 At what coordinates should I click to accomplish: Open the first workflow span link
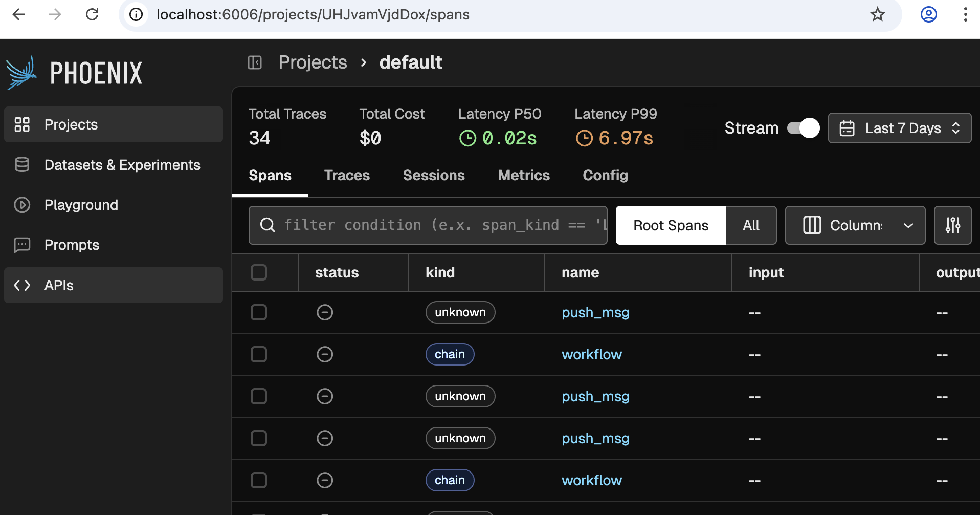(x=592, y=354)
